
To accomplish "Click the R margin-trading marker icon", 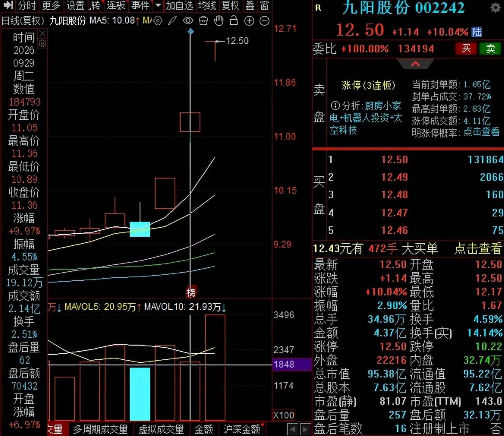I will point(318,8).
